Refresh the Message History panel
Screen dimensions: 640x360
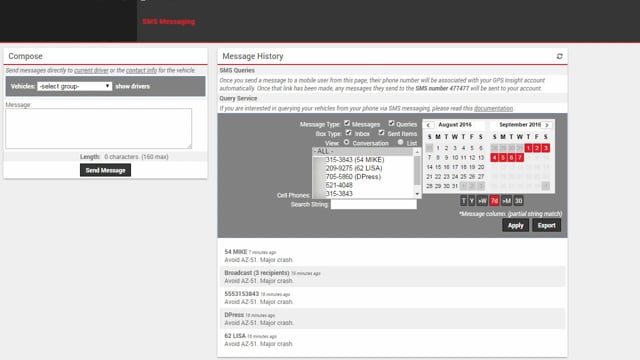559,56
